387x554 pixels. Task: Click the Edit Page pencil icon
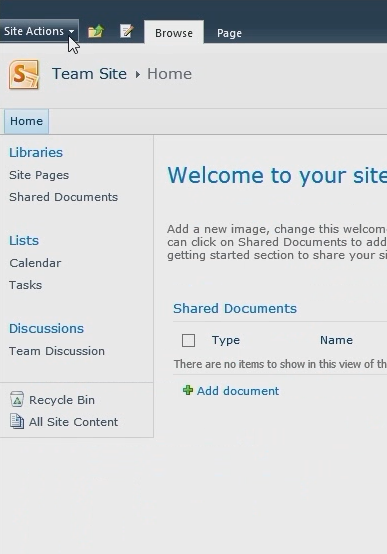point(126,31)
